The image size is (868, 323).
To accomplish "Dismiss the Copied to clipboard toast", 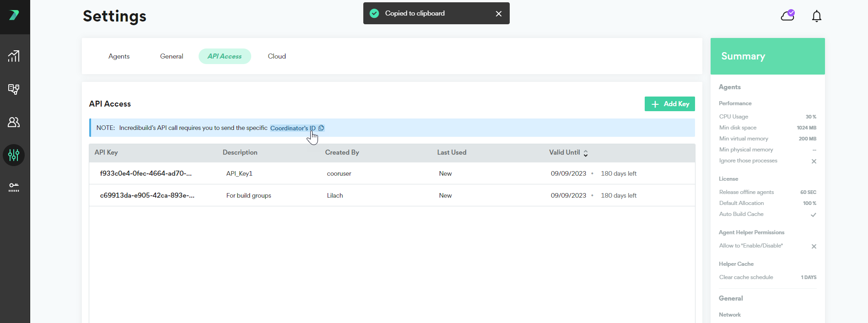I will click(499, 14).
